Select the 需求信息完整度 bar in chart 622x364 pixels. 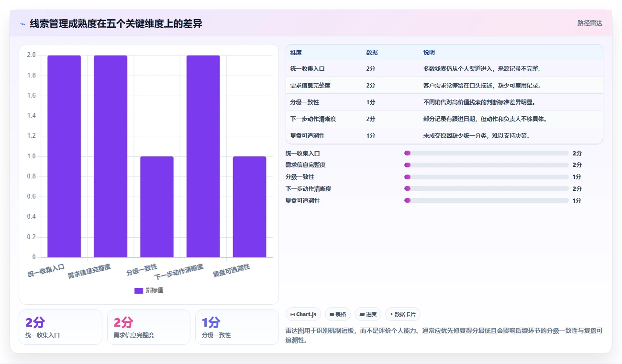(111, 156)
